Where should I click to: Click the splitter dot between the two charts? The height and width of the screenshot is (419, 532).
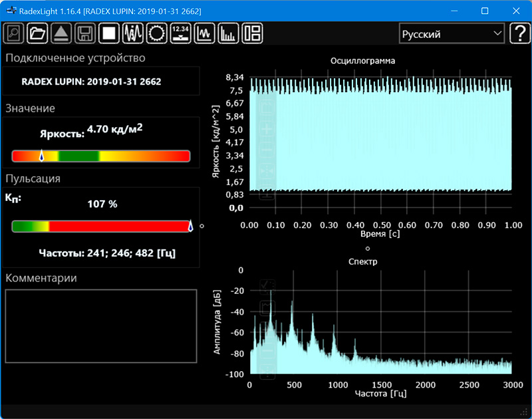coord(367,248)
